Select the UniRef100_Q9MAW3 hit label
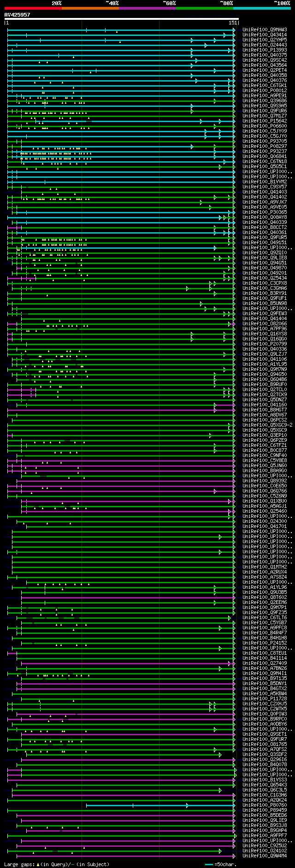This screenshot has height=868, width=295. tap(265, 29)
